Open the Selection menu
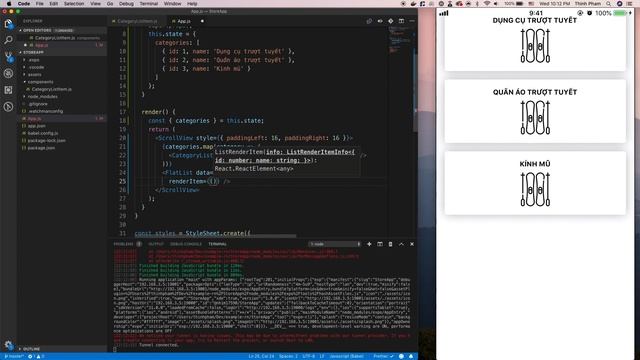 tap(74, 4)
